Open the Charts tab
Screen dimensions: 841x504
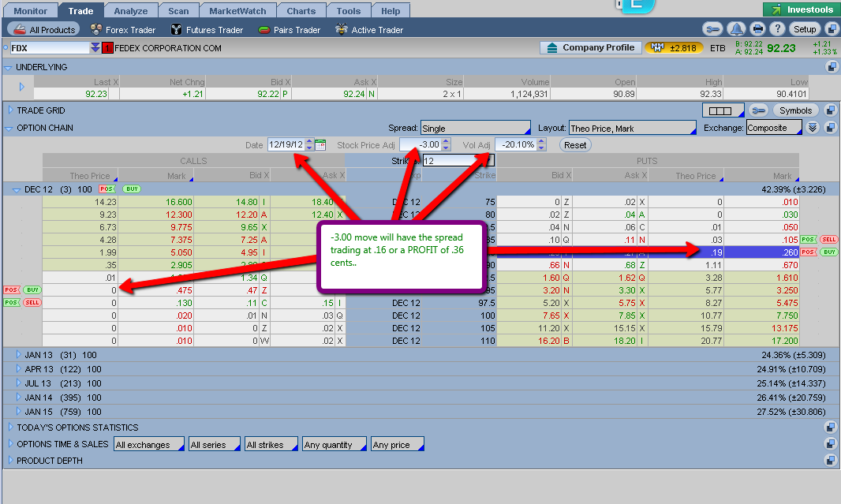[301, 11]
